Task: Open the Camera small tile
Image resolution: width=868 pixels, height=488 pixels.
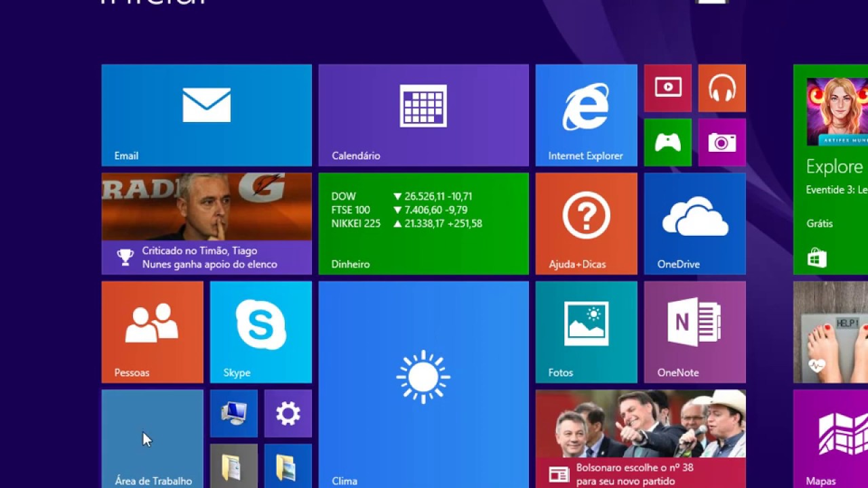Action: (x=722, y=142)
